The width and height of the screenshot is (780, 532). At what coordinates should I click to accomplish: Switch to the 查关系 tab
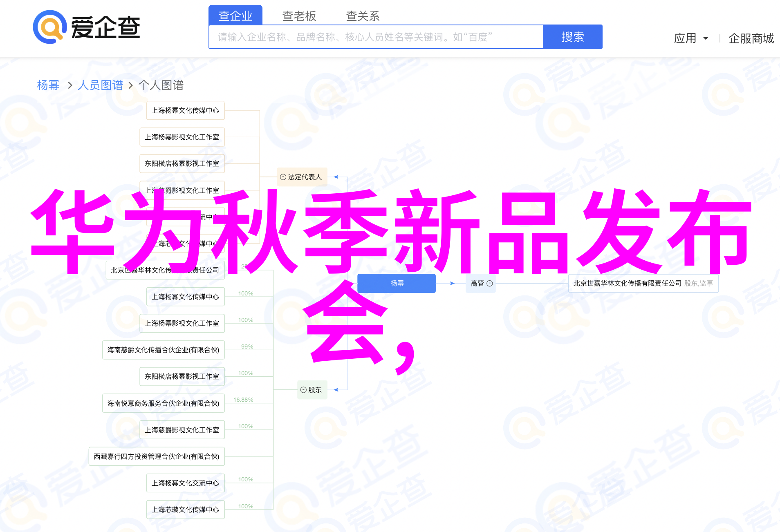coord(363,16)
